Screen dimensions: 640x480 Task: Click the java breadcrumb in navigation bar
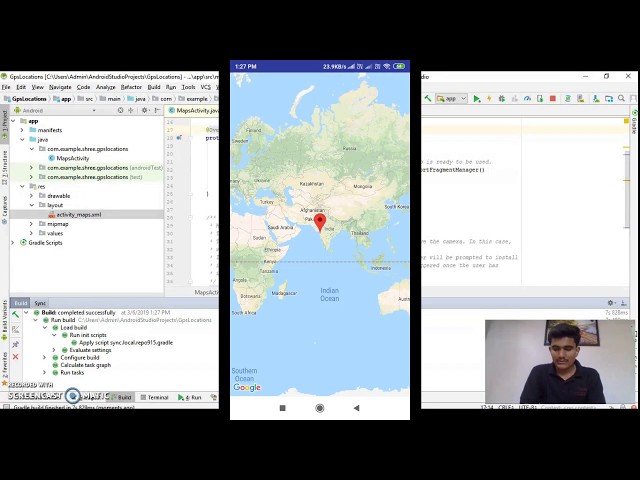point(136,99)
